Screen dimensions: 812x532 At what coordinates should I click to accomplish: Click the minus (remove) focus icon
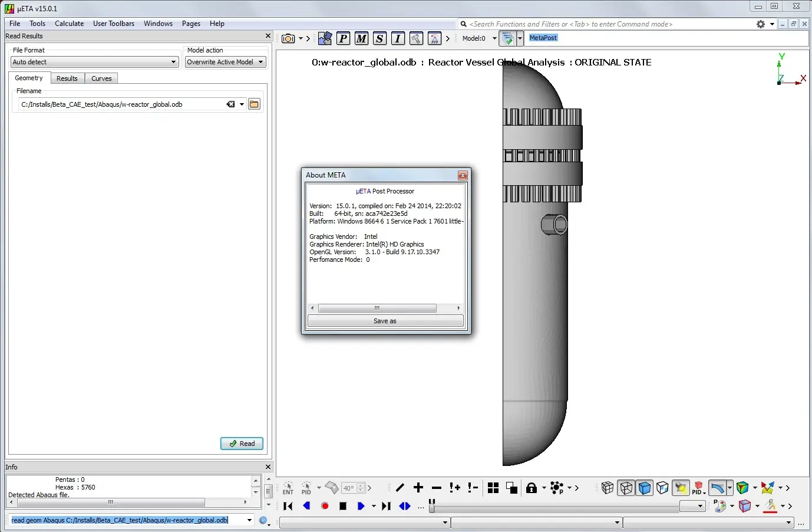point(437,488)
